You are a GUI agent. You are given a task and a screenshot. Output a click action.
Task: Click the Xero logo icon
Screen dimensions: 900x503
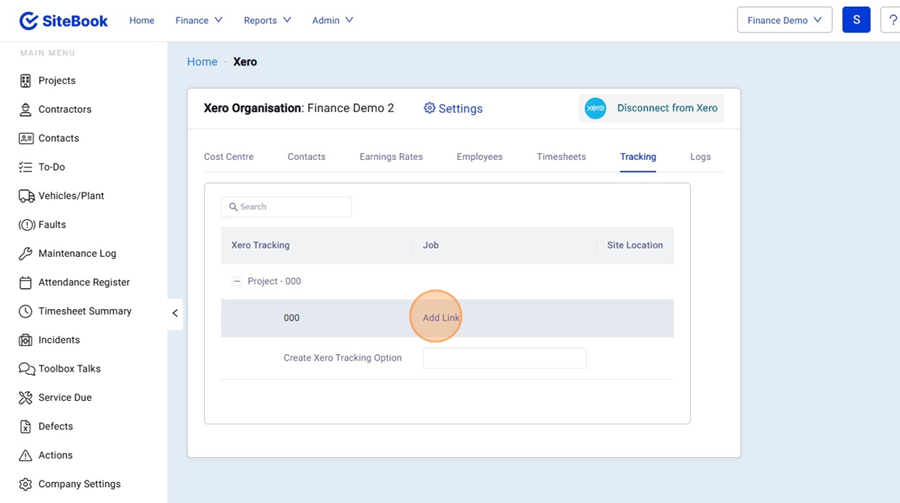[x=595, y=108]
